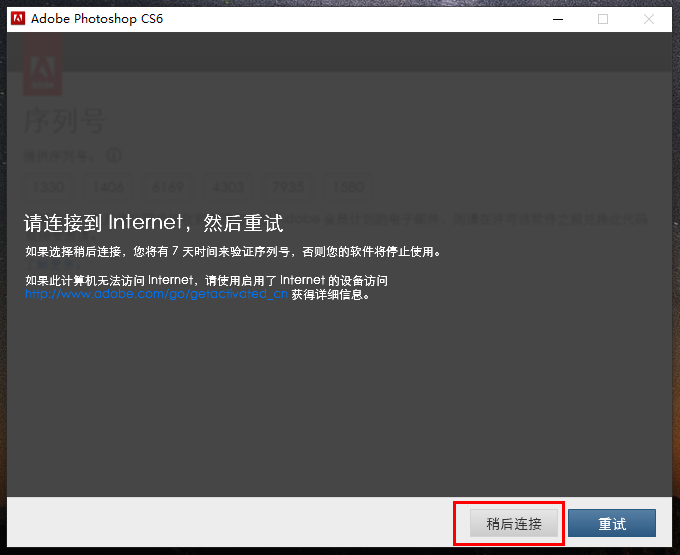Close the Adobe Photoshop CS6 window

tap(649, 19)
